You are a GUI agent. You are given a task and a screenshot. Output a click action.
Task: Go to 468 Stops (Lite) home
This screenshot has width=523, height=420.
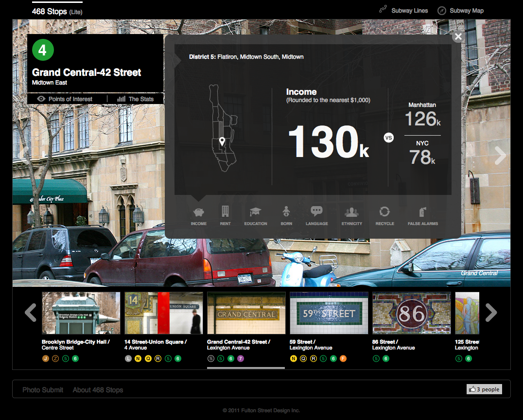pyautogui.click(x=57, y=12)
